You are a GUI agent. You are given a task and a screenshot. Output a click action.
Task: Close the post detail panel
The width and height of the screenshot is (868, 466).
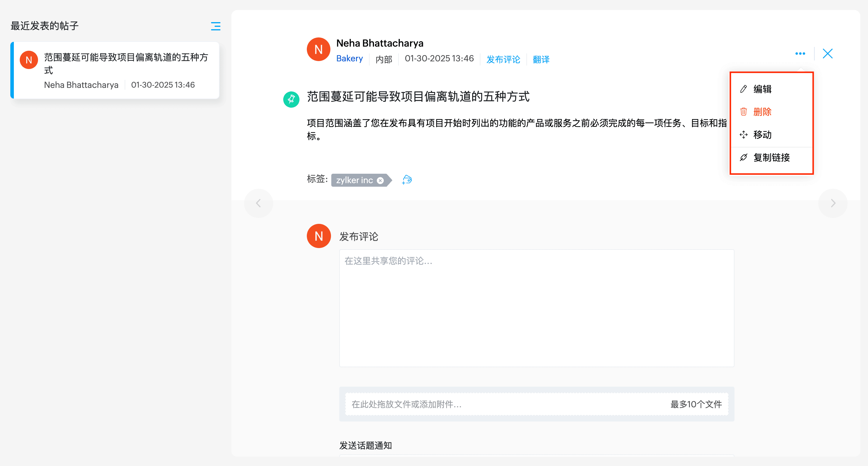pos(827,54)
